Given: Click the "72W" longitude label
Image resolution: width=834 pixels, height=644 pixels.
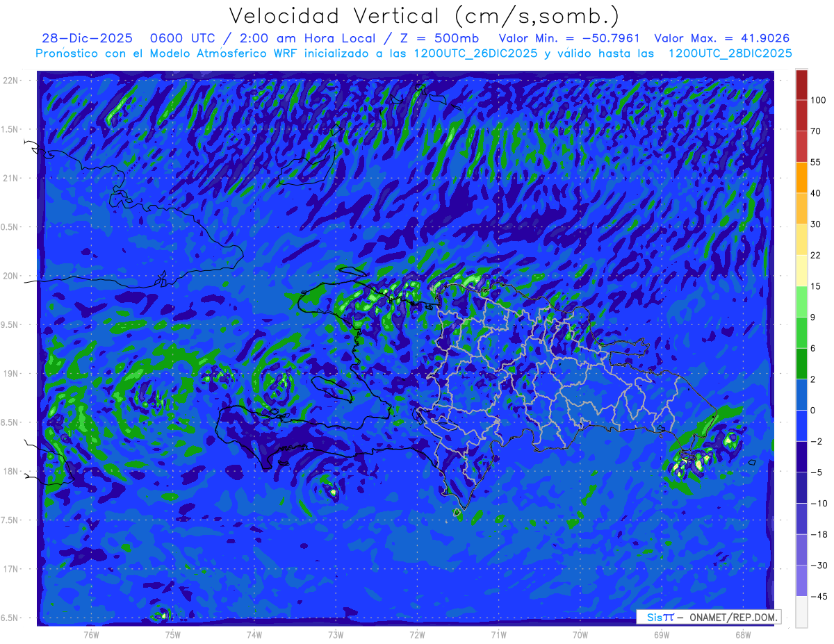Looking at the screenshot, I should (x=417, y=634).
